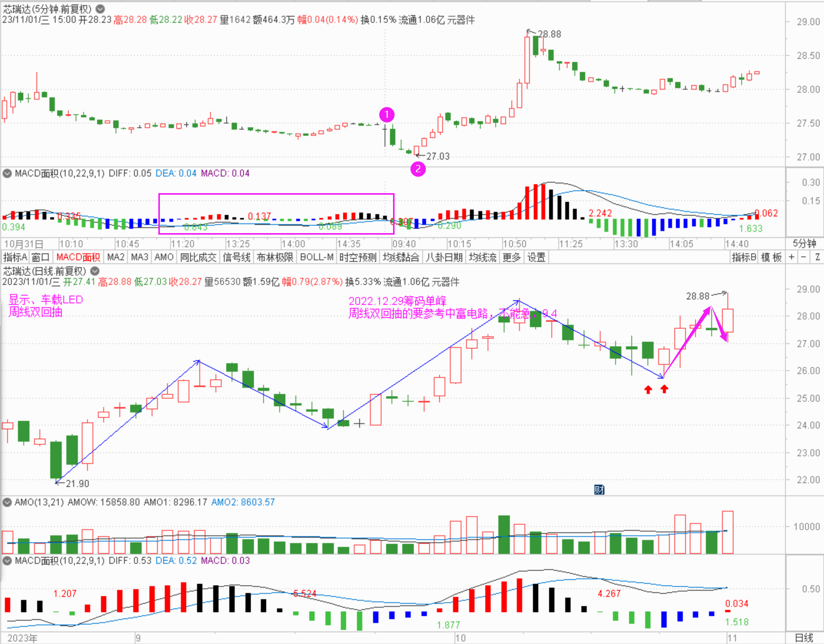Viewport: 824px width, 644px height.
Task: Open the 同比成交 indicator tab
Action: (x=198, y=257)
